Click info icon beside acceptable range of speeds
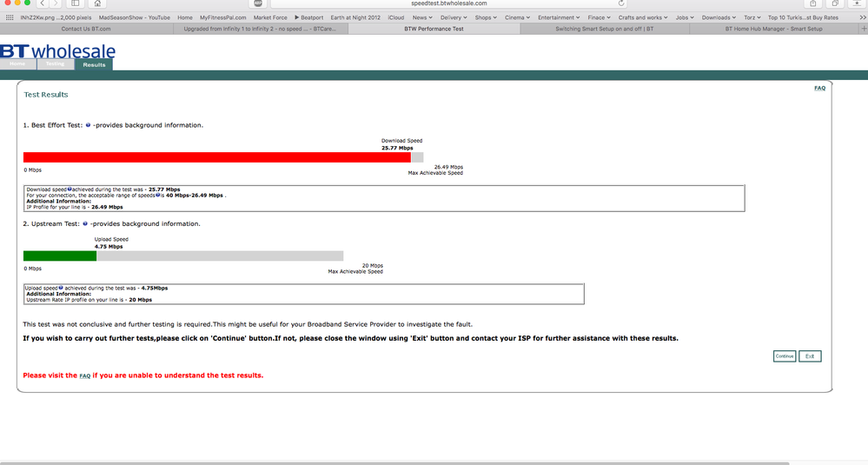 pos(158,195)
